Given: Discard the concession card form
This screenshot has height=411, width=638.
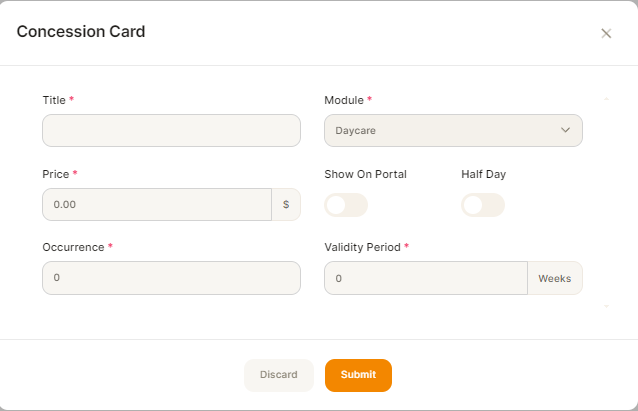Looking at the screenshot, I should 279,375.
